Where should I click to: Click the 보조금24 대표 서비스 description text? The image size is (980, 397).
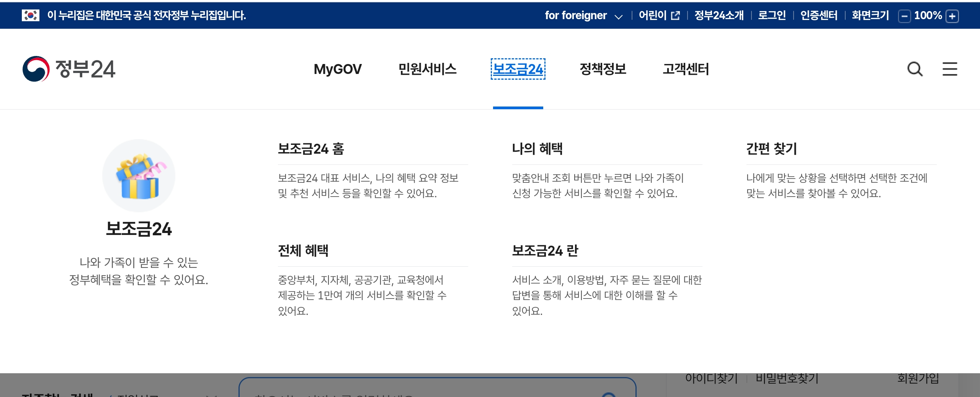click(x=368, y=185)
